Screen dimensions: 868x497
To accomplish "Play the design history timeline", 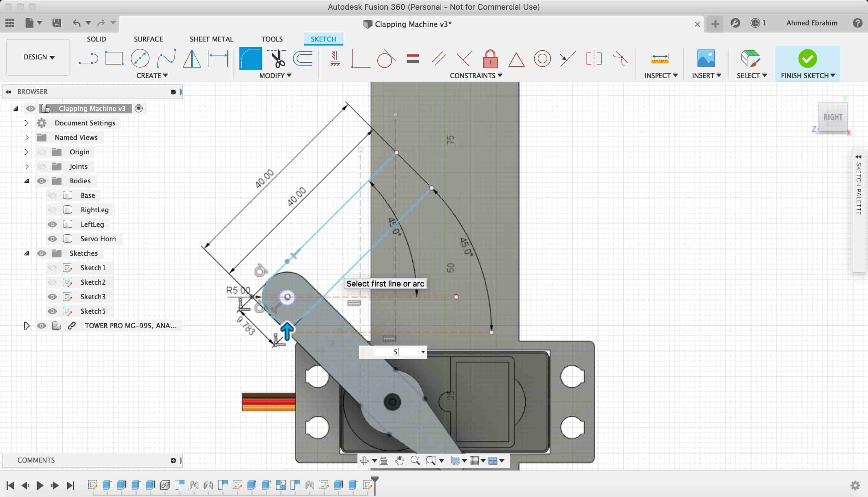I will tap(39, 485).
